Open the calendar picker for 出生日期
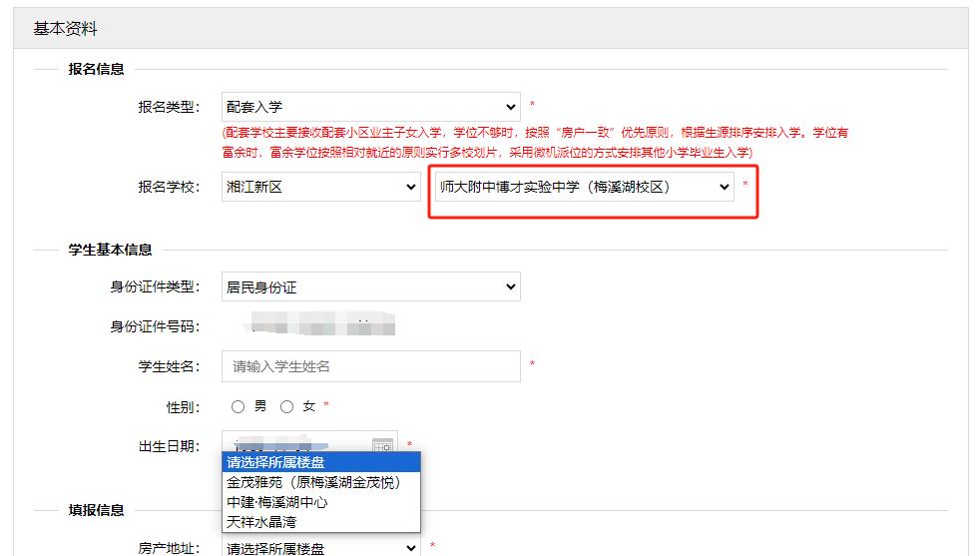The height and width of the screenshot is (556, 980). pyautogui.click(x=383, y=445)
